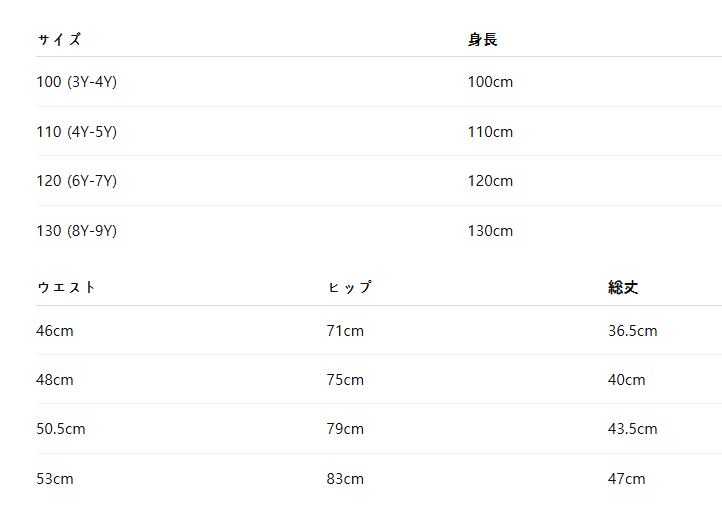Viewport: 722px width, 523px height.
Task: Click the 120cm height value
Action: (490, 181)
